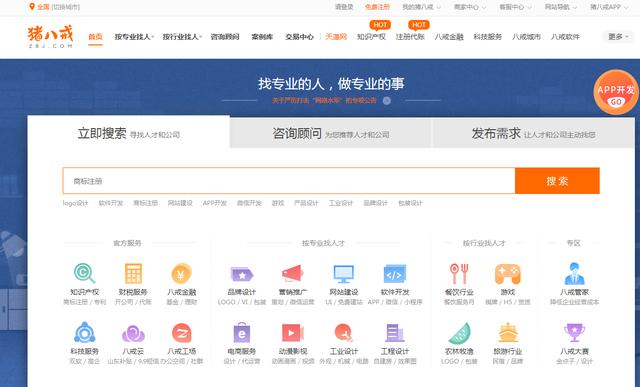The width and height of the screenshot is (640, 387).
Task: Open 八戒城市 in the top navigation
Action: (526, 37)
